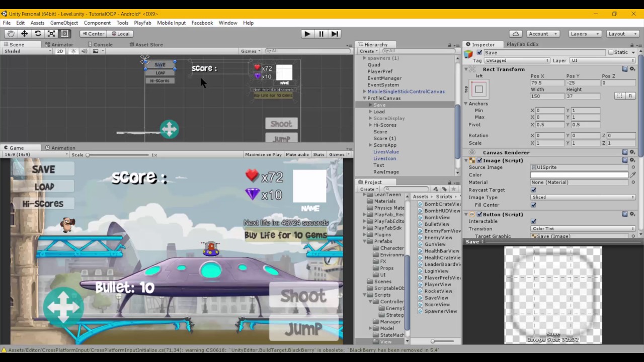Disable Raycast Target checkbox

pos(533,190)
